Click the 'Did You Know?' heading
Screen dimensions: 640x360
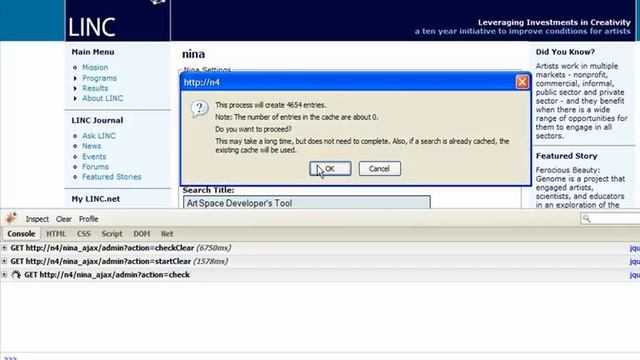click(x=565, y=52)
